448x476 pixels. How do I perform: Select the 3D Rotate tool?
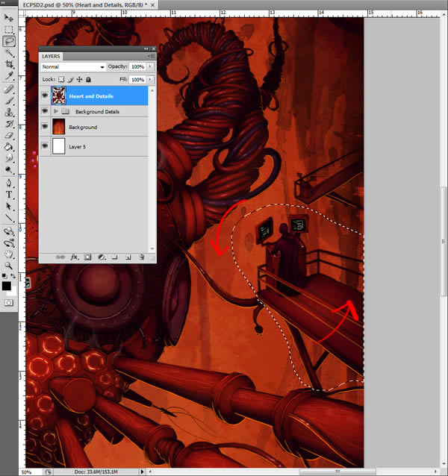(x=8, y=231)
